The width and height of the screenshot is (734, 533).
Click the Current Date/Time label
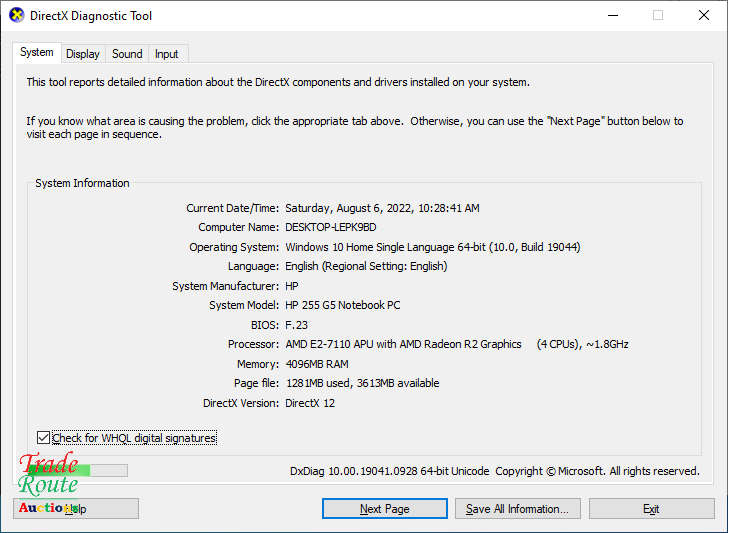(232, 208)
